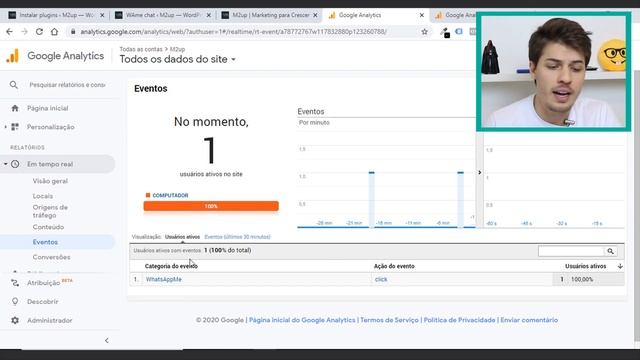Click the Em tempo real clock icon
This screenshot has height=360, width=640.
coord(15,164)
